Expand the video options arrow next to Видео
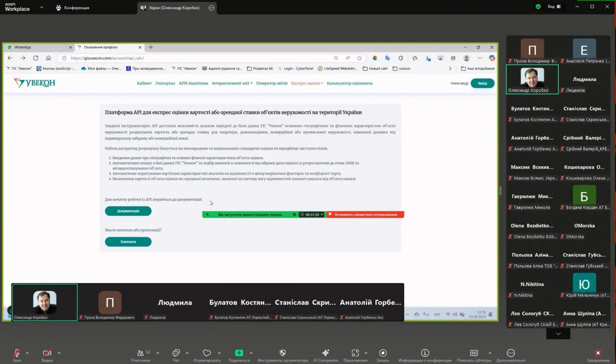616x364 pixels. [x=59, y=353]
